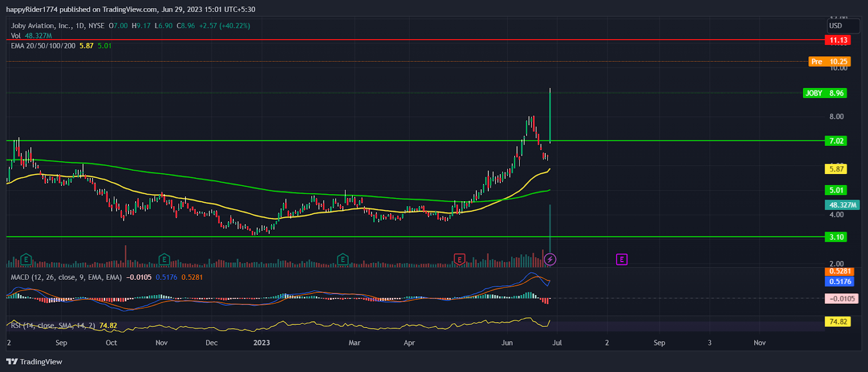Click the Vol indicator legend
The width and height of the screenshot is (868, 372).
tap(31, 36)
